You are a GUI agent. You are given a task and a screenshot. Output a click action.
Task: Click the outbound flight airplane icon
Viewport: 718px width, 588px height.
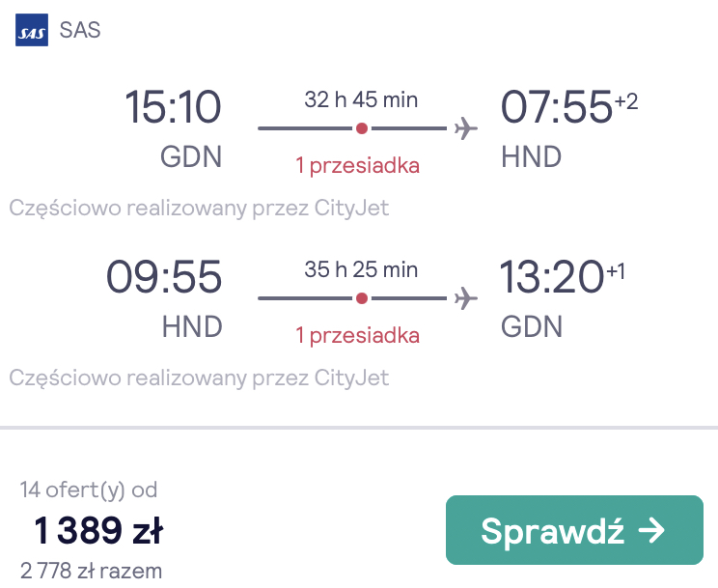[x=466, y=128]
